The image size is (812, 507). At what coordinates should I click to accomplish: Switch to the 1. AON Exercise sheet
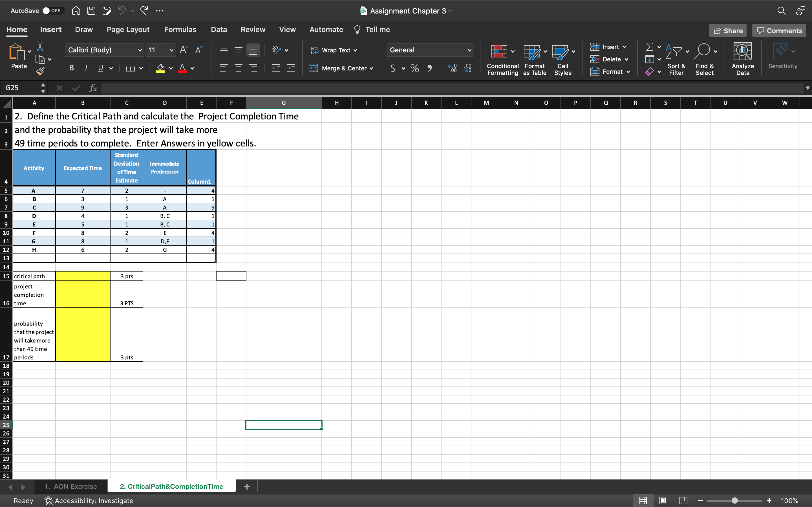[70, 486]
